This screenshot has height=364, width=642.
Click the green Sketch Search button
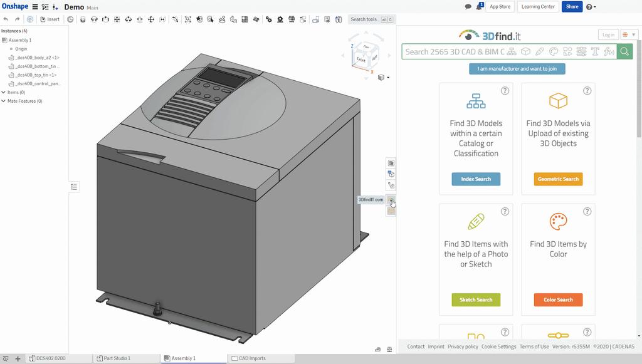pos(476,299)
